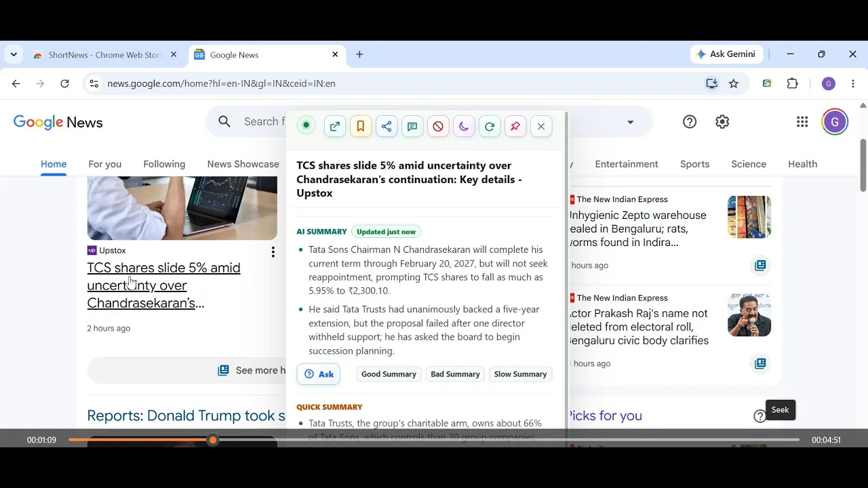
Task: Close the ShortNews Chrome Web Store tab
Action: click(x=174, y=55)
